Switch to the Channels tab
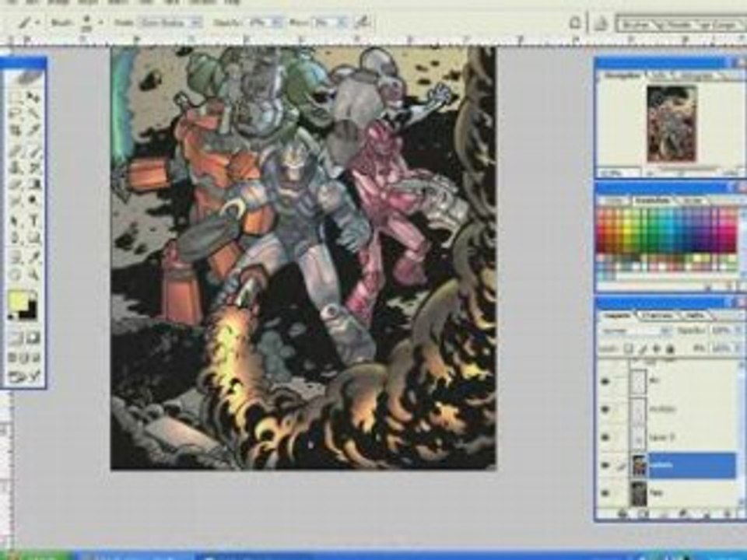747x560 pixels. [x=658, y=315]
